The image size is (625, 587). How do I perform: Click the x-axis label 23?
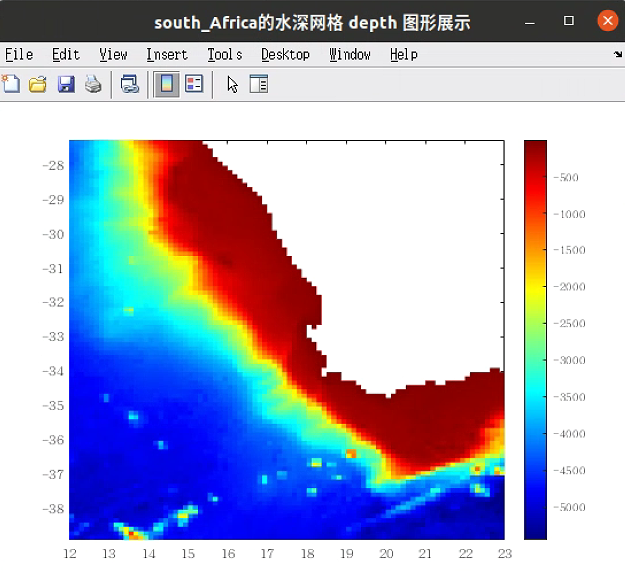505,554
